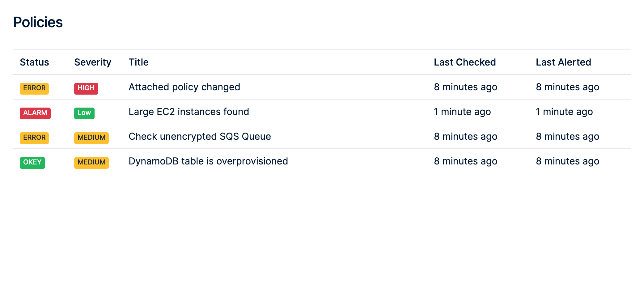Click the ERROR badge for SQS Queue row
This screenshot has width=644, height=298.
(34, 138)
